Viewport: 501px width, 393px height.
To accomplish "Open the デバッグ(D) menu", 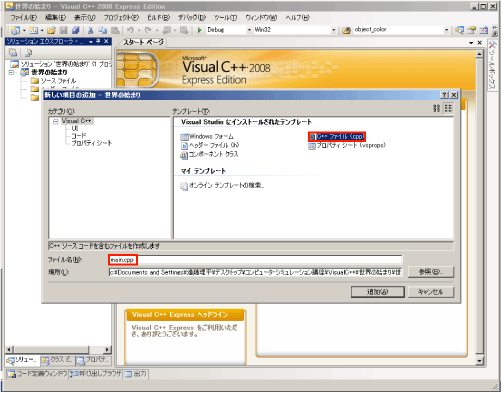I will pos(192,18).
